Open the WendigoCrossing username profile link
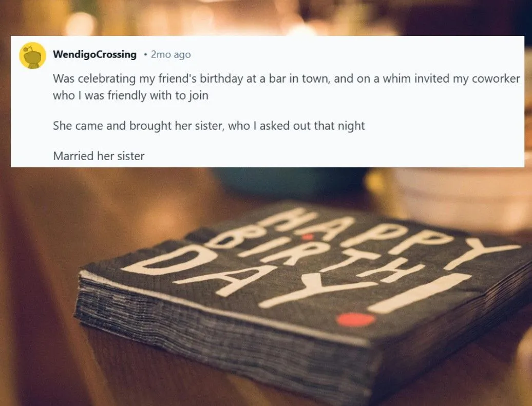 pyautogui.click(x=94, y=54)
